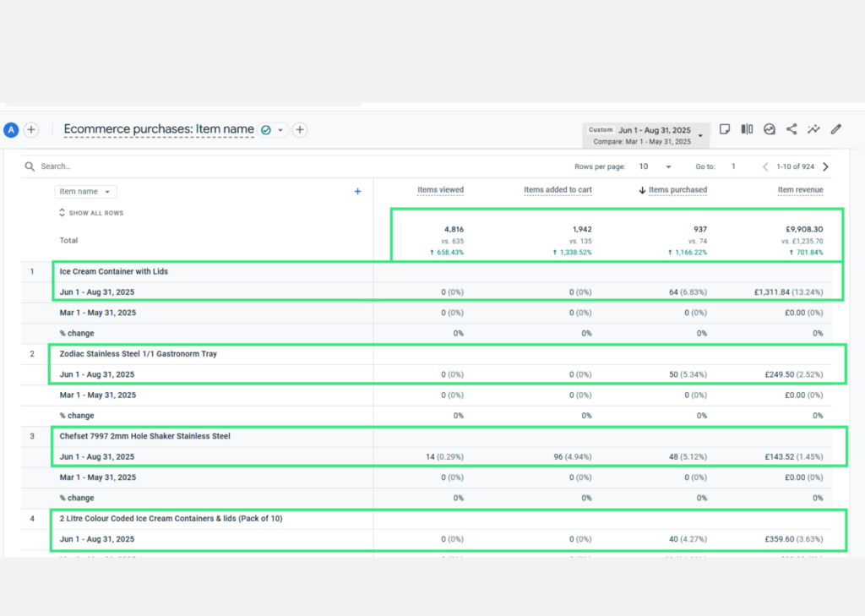Screen dimensions: 865x616
Task: Add a new comparison with plus icon
Action: click(x=31, y=130)
